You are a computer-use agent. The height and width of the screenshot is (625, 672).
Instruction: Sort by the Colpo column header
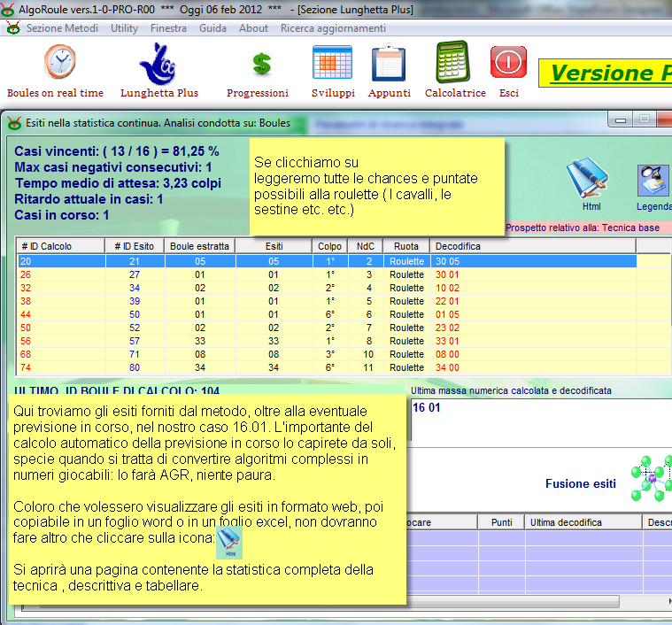(x=329, y=246)
